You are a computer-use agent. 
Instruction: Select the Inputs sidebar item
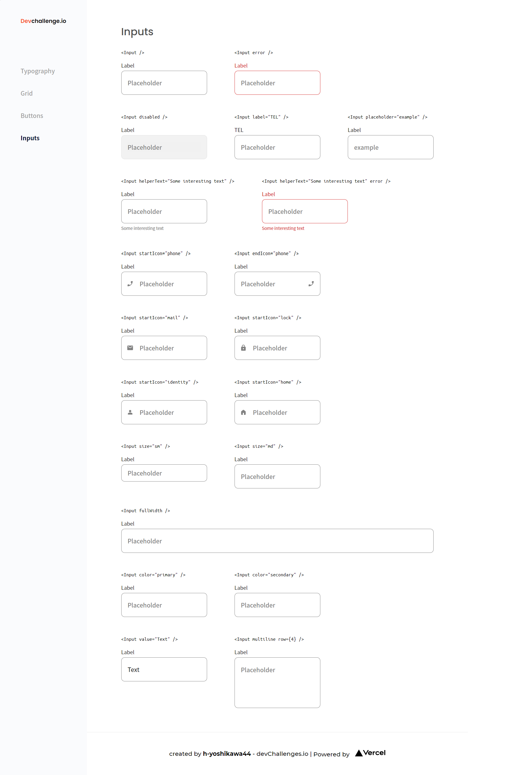pyautogui.click(x=30, y=138)
